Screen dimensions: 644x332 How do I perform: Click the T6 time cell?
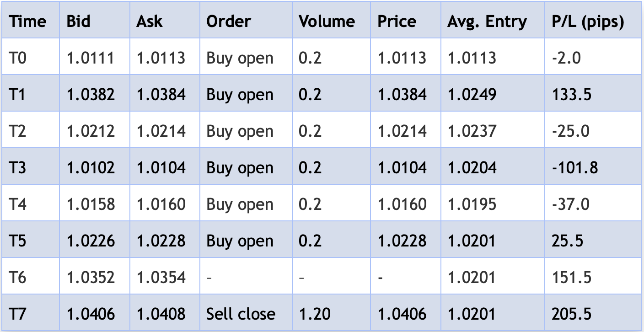[18, 277]
